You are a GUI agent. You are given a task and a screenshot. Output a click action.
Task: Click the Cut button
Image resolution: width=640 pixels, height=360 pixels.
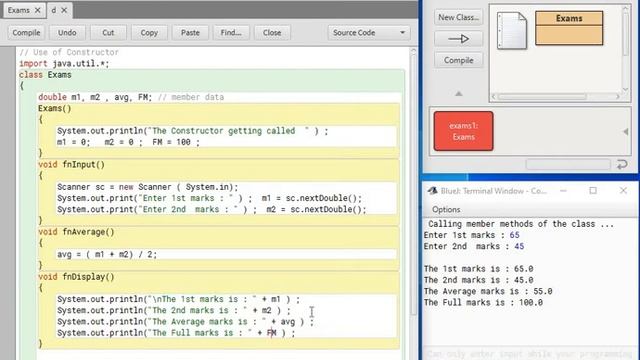108,33
